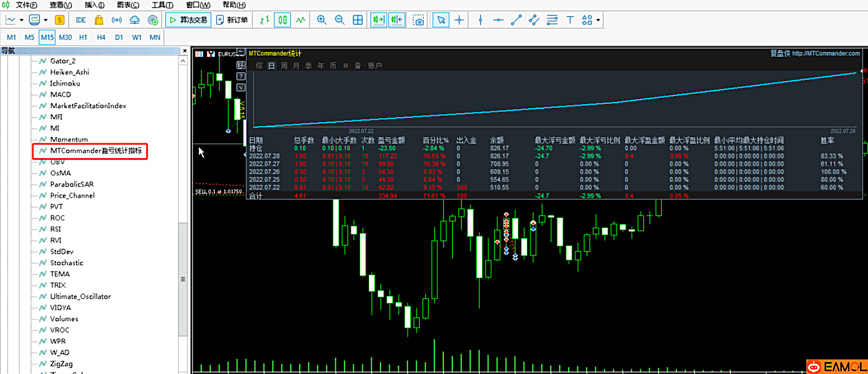The height and width of the screenshot is (374, 868).
Task: Close the Navigator (导航) panel
Action: (x=185, y=50)
